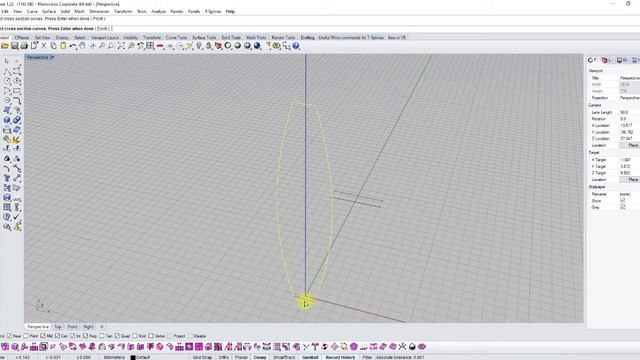Viewport: 640px width, 360px height.
Task: Click the blue Help question mark icon
Action: [296, 46]
